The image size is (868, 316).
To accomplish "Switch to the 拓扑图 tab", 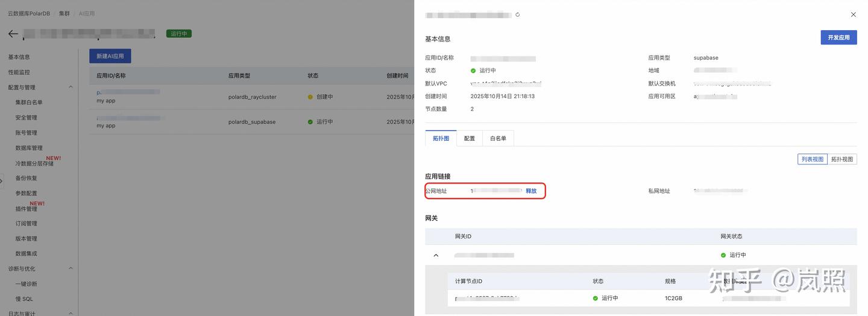I will pyautogui.click(x=441, y=138).
